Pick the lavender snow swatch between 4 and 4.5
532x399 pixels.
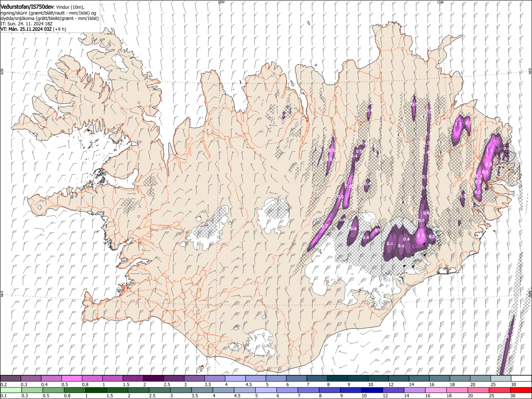pos(235,378)
